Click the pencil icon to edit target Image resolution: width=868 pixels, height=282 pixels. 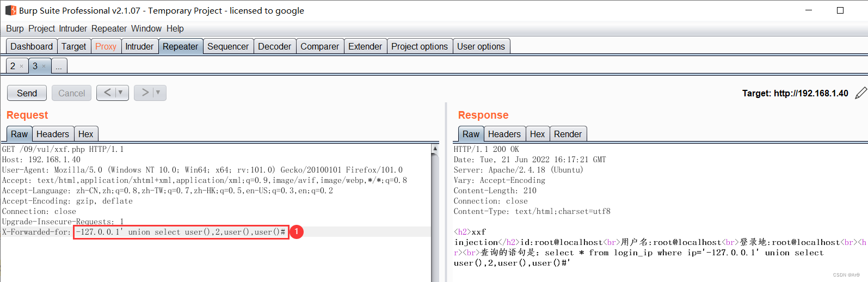[x=861, y=93]
